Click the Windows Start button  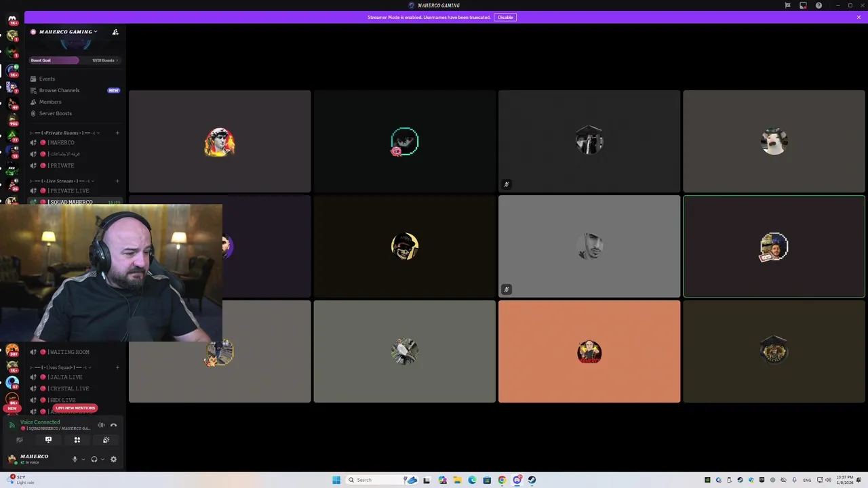pyautogui.click(x=336, y=480)
